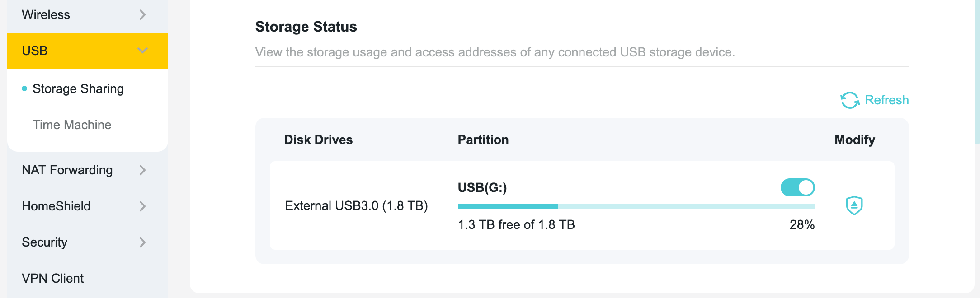Open the Storage Sharing submenu item
The image size is (980, 298).
click(78, 89)
